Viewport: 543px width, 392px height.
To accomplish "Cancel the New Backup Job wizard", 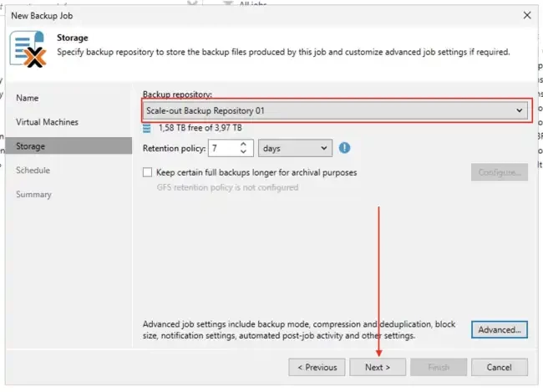I will coord(500,368).
